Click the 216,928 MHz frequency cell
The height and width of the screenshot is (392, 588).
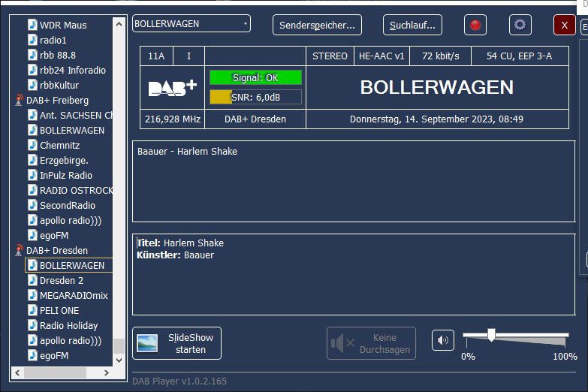[173, 119]
